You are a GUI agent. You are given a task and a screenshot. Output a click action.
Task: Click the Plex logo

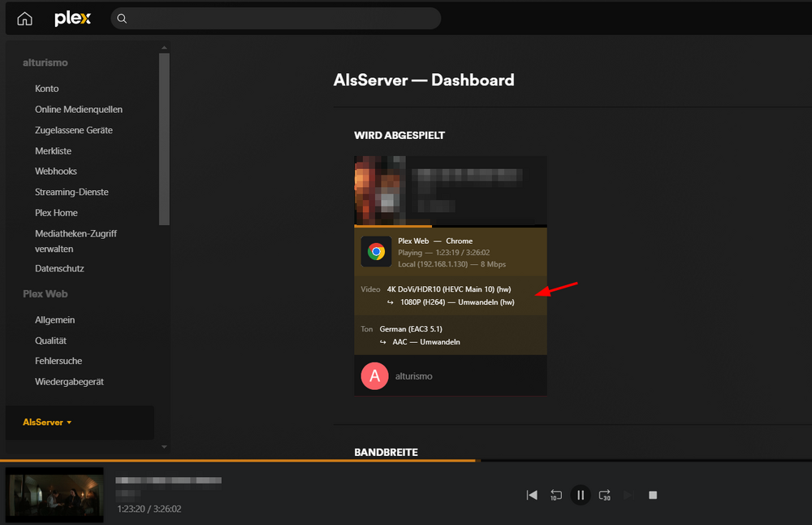pyautogui.click(x=72, y=19)
